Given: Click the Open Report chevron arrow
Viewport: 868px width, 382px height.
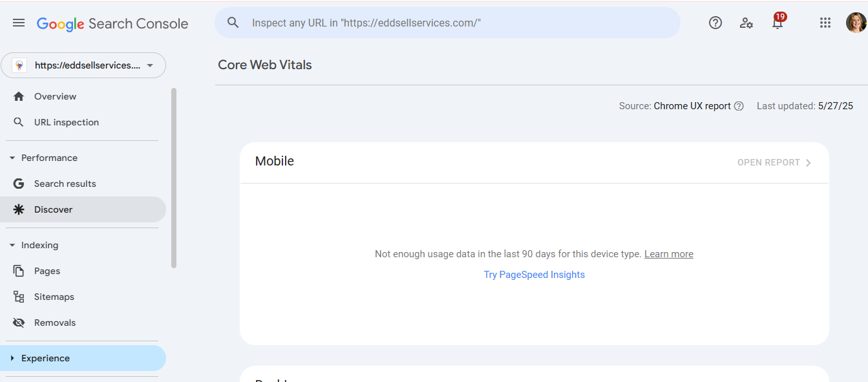Looking at the screenshot, I should (809, 163).
